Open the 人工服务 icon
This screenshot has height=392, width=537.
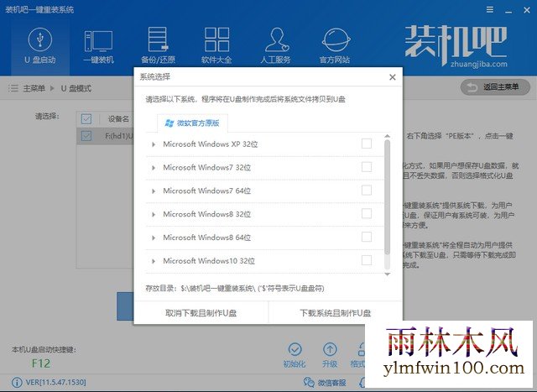pos(276,39)
